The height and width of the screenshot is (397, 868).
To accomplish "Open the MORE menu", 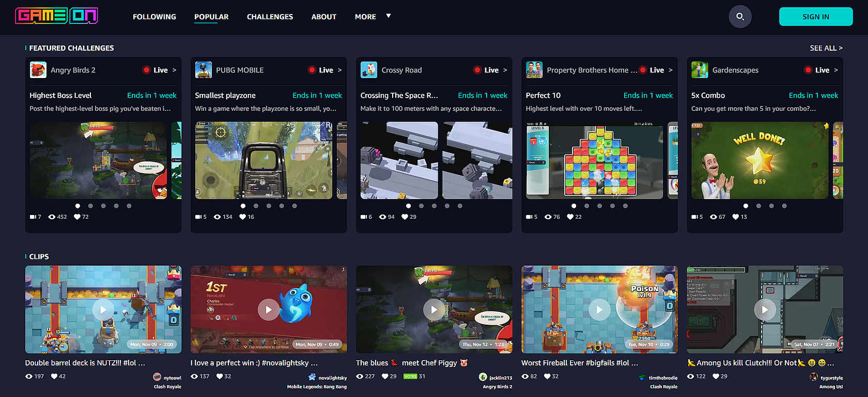I will [x=365, y=17].
